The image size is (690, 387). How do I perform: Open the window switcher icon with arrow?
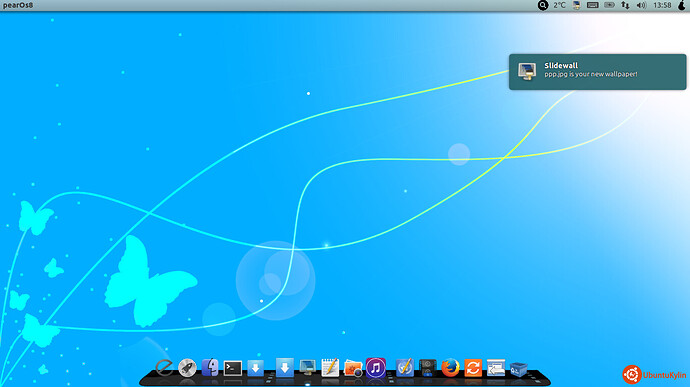point(496,368)
